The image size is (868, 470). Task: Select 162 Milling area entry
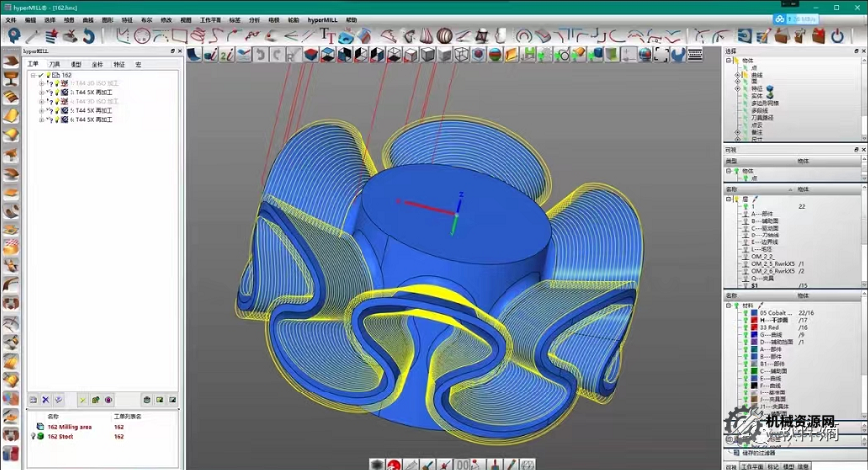70,427
